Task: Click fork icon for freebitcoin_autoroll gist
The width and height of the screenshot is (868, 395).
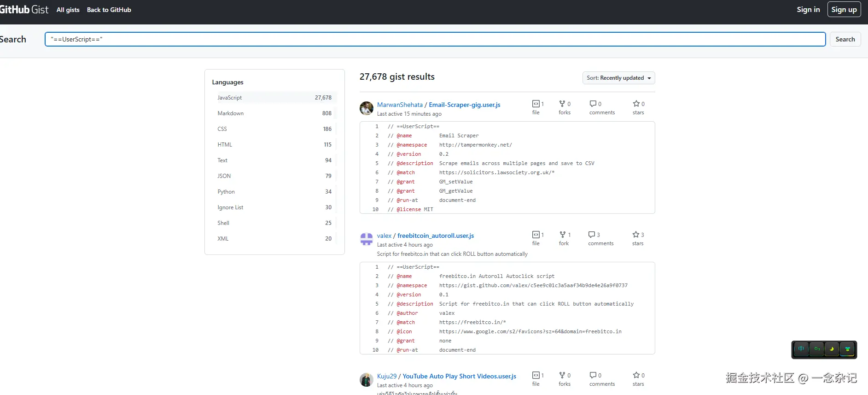Action: pyautogui.click(x=563, y=235)
